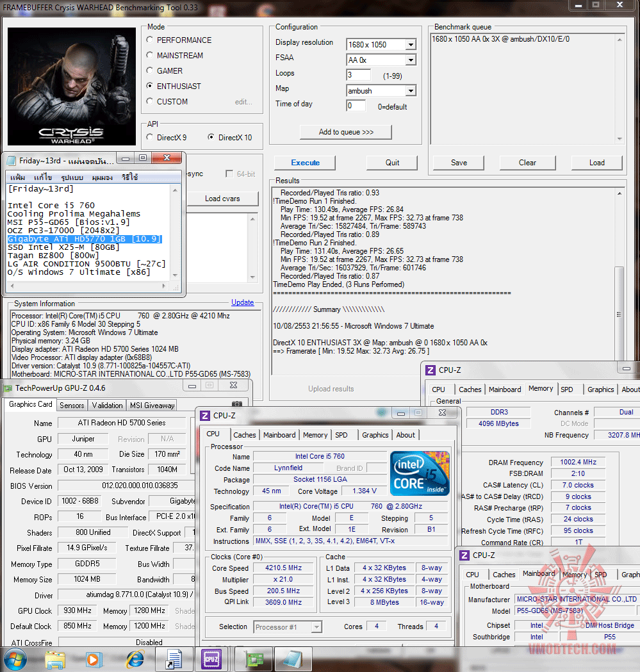
Task: Open the Display resolution dropdown
Action: (411, 45)
